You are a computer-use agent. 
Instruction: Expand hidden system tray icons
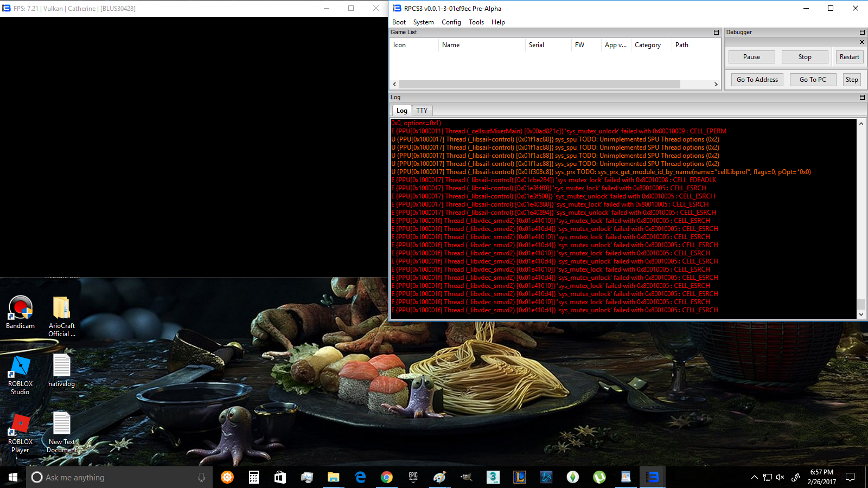pos(754,477)
